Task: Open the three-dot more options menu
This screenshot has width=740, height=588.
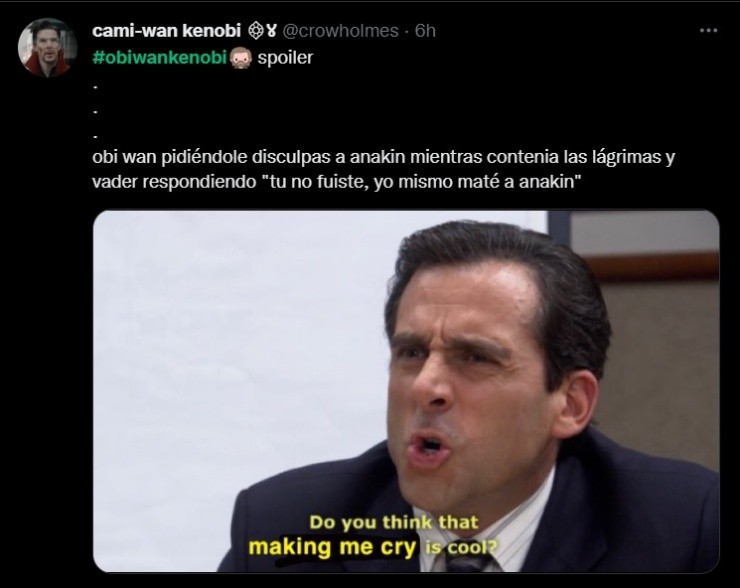Action: pos(708,31)
